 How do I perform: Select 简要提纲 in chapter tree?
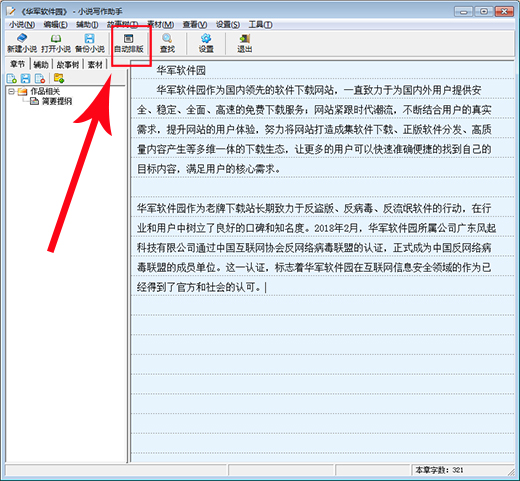(57, 101)
